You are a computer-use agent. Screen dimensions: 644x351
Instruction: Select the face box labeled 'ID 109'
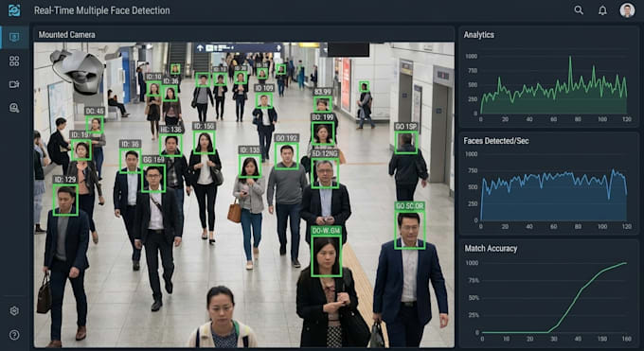(x=264, y=100)
